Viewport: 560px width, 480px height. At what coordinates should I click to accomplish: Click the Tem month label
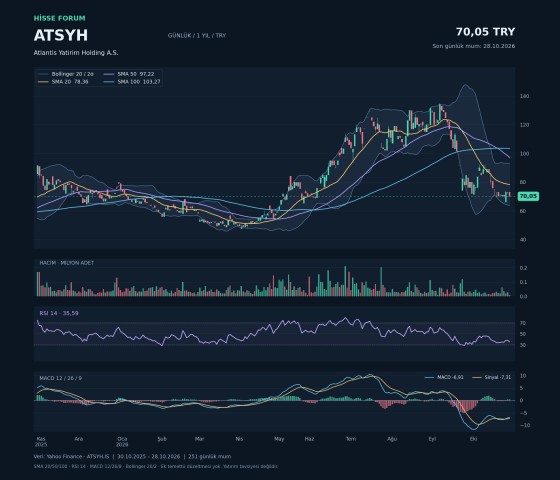pos(351,439)
